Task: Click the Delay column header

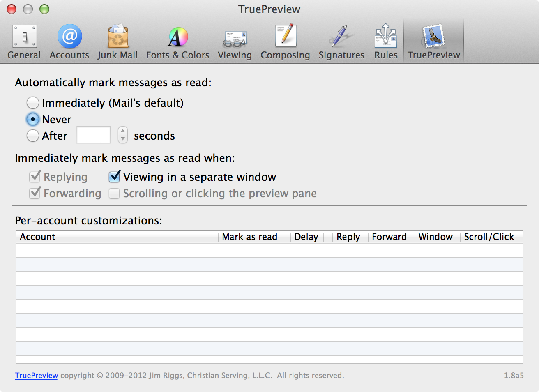Action: click(307, 237)
